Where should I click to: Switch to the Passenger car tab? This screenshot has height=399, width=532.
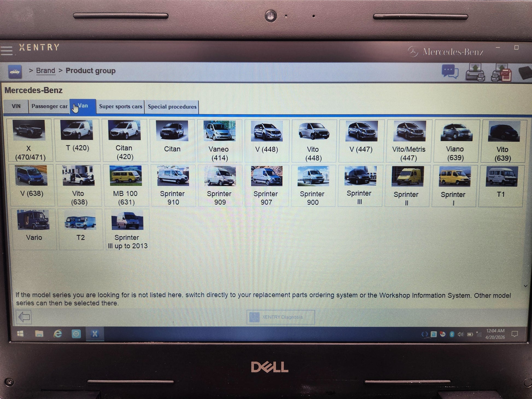49,106
